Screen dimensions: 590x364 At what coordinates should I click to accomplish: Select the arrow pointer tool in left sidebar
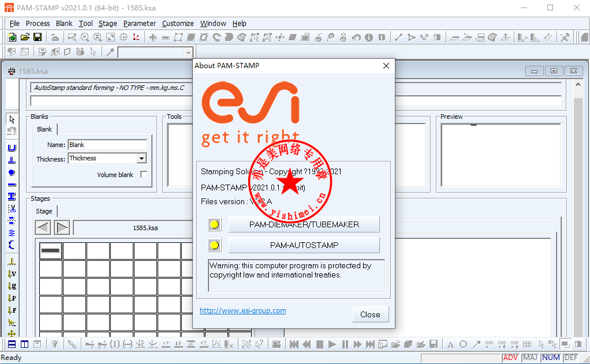(12, 119)
